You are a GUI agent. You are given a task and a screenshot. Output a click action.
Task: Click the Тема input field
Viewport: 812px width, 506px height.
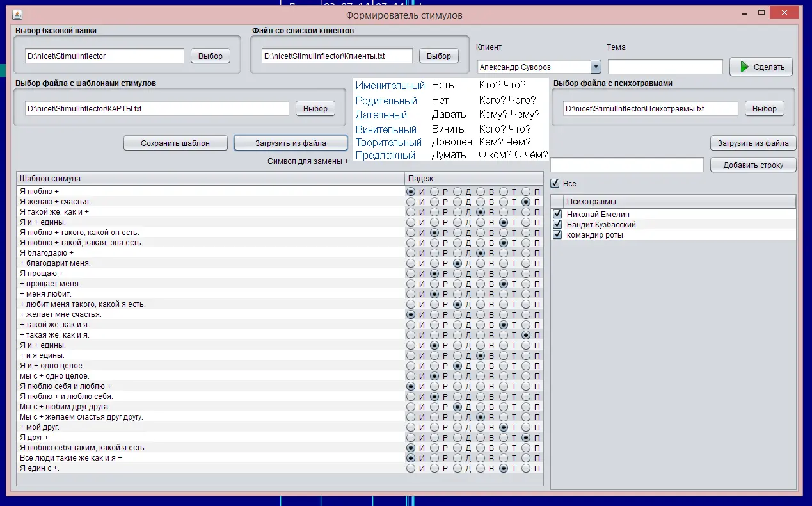(x=665, y=67)
